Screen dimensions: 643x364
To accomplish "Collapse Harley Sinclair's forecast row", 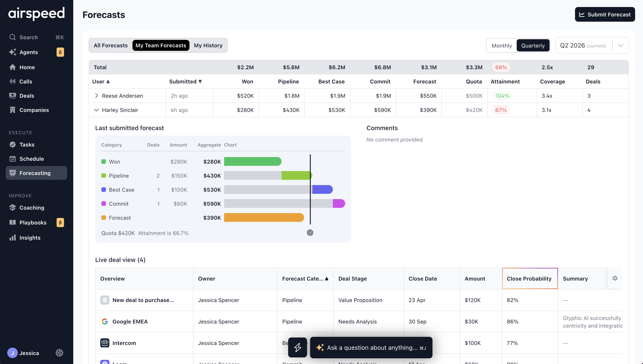I will (96, 110).
